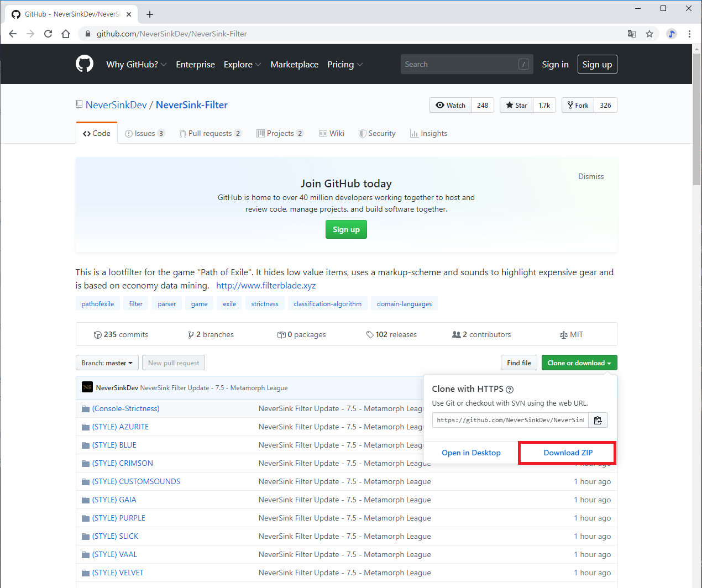702x588 pixels.
Task: View the 0 packages page
Action: (x=302, y=334)
